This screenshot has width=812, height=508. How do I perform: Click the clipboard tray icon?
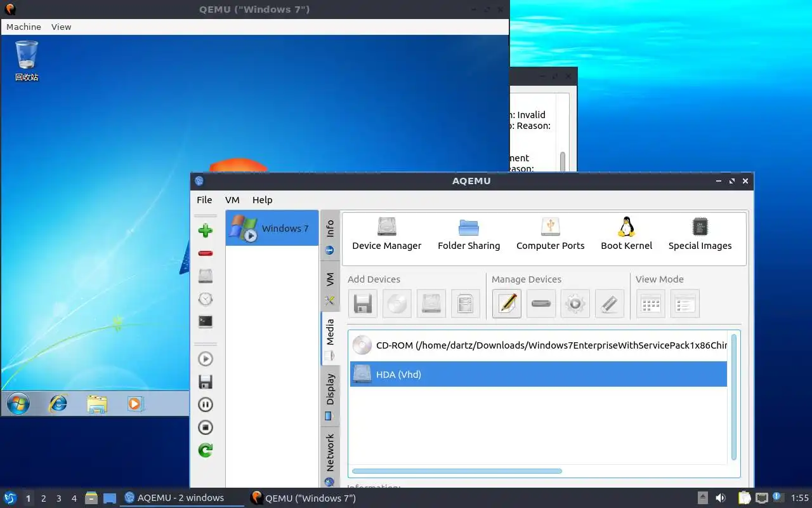pyautogui.click(x=744, y=498)
